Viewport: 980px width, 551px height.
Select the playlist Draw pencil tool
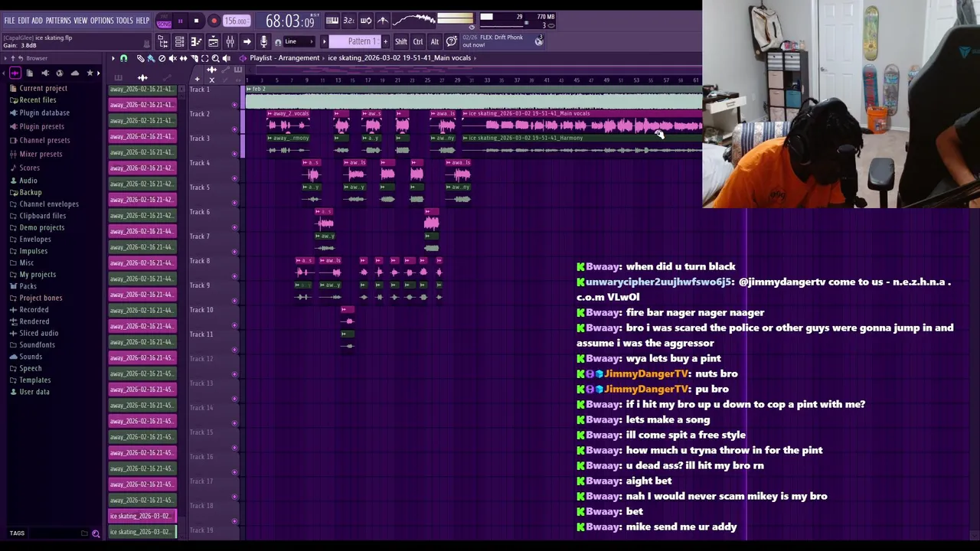[x=140, y=58]
